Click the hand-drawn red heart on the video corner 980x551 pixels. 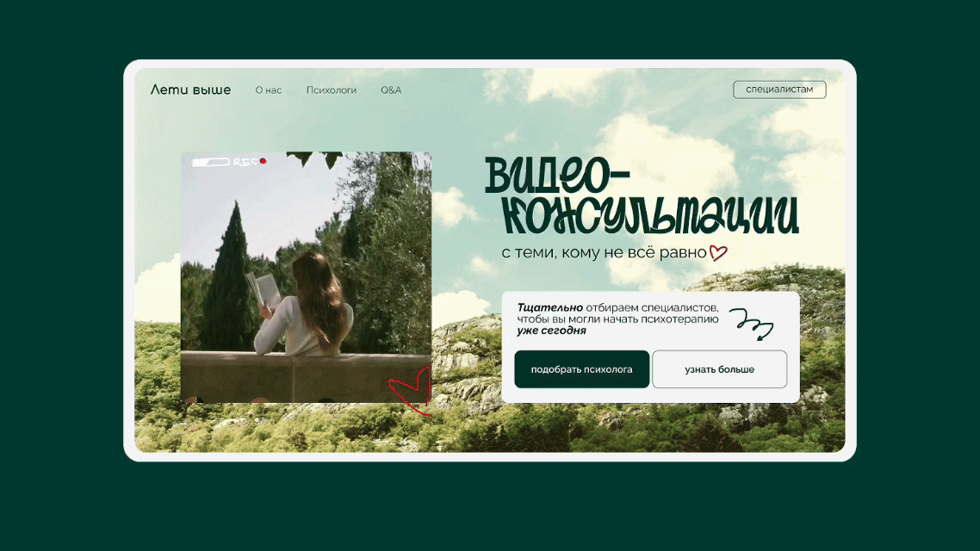[412, 390]
